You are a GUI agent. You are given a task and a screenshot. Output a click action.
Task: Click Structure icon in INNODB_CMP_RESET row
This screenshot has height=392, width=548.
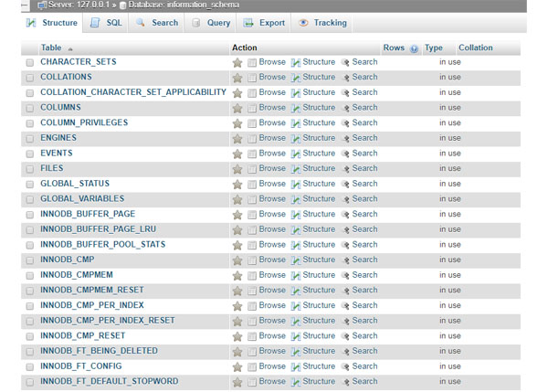(296, 336)
